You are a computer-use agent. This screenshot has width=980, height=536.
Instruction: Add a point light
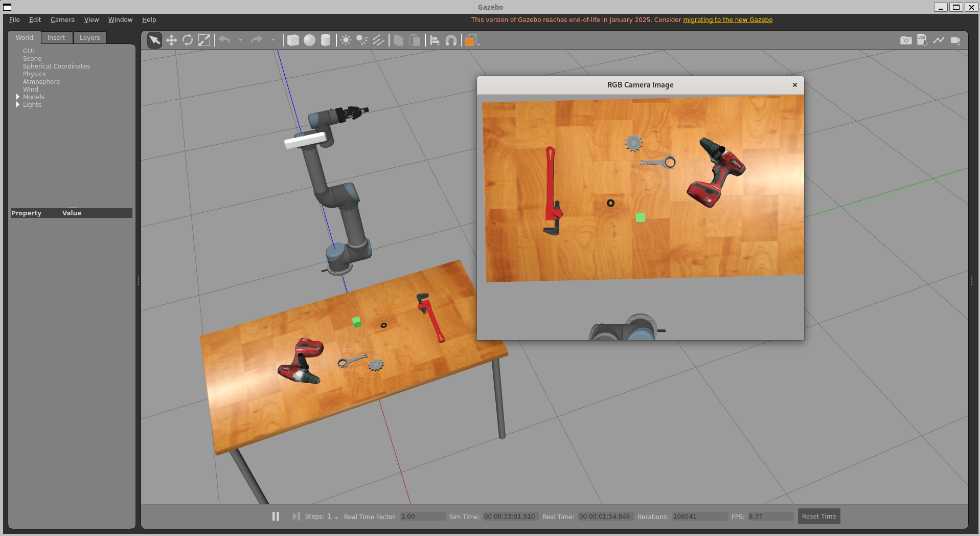[x=346, y=40]
